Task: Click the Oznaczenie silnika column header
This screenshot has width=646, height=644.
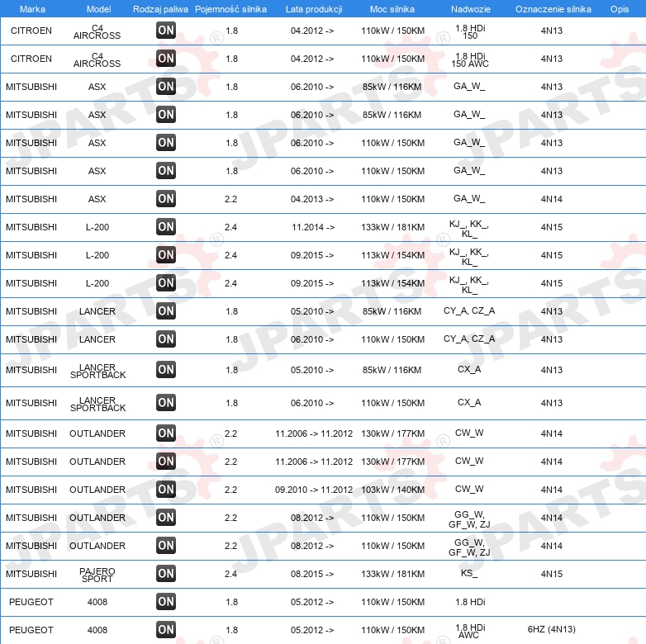Action: coord(553,9)
